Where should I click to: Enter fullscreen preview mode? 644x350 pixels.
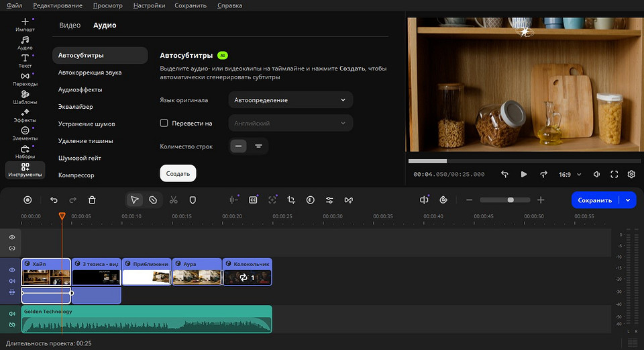pyautogui.click(x=614, y=175)
